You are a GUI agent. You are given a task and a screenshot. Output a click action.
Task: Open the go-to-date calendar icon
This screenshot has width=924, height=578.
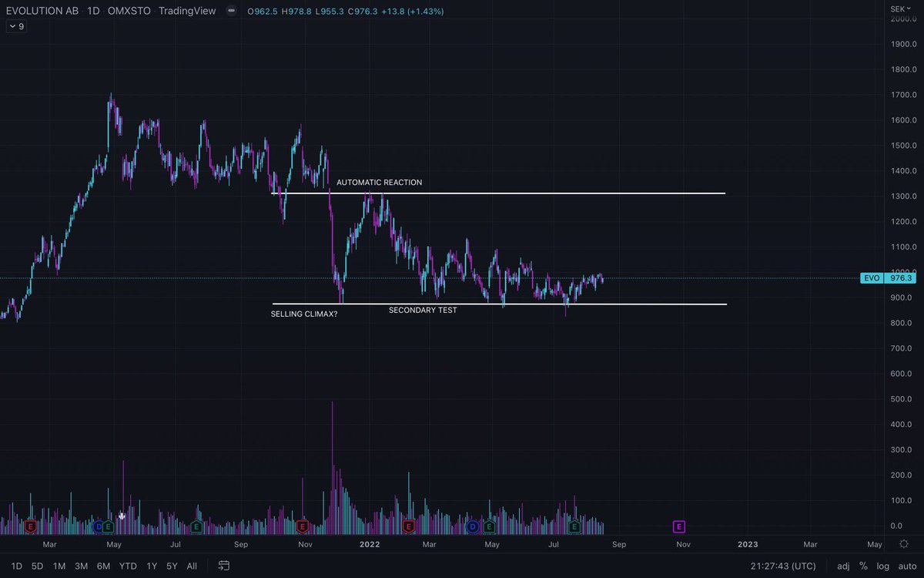[x=223, y=566]
